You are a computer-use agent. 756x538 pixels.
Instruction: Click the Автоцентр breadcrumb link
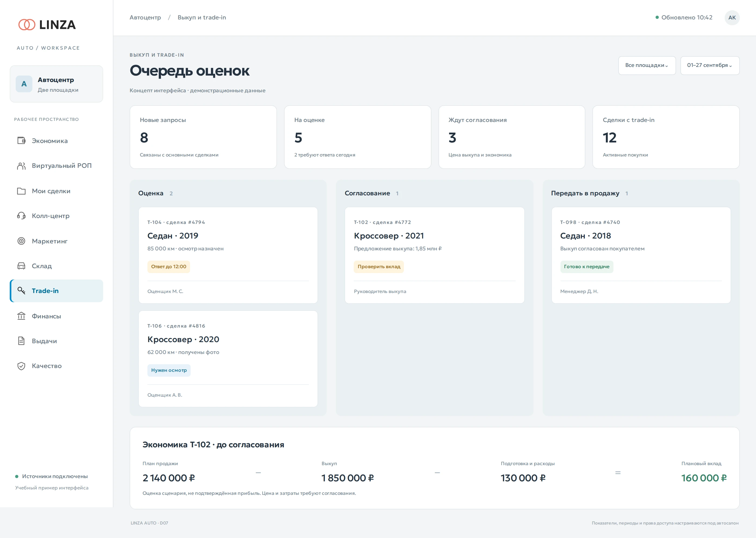point(145,18)
